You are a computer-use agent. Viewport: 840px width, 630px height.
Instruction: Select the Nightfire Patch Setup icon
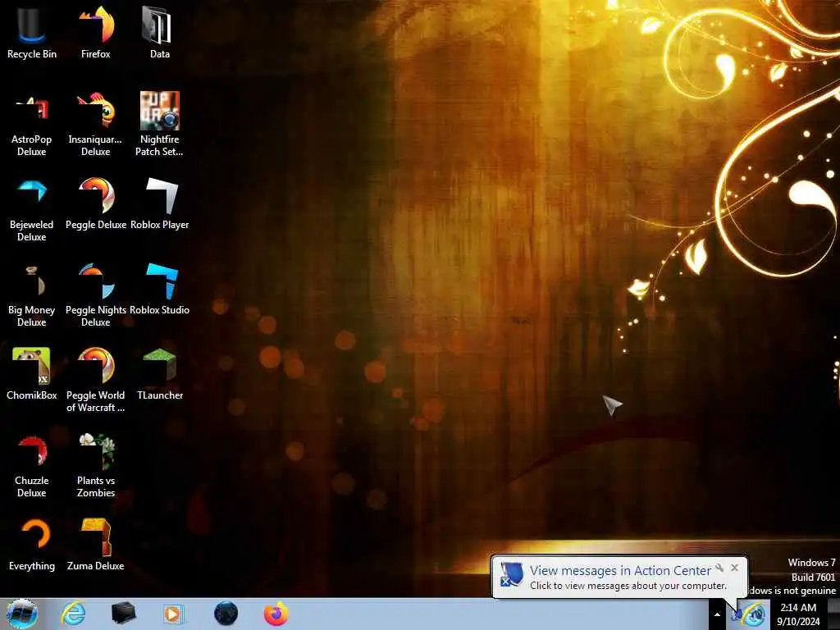pos(160,125)
